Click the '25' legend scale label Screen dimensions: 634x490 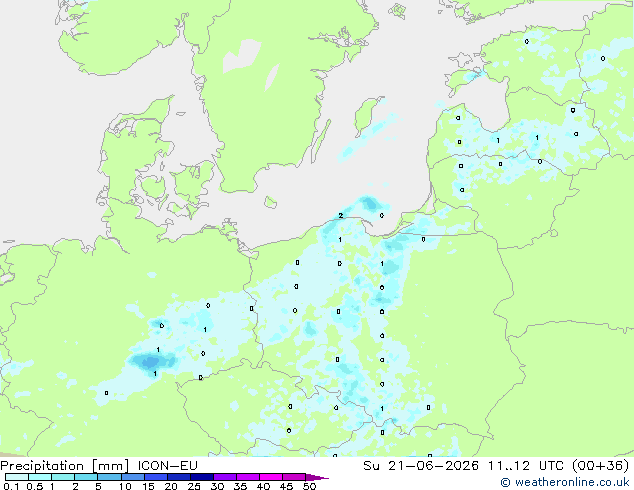194,486
